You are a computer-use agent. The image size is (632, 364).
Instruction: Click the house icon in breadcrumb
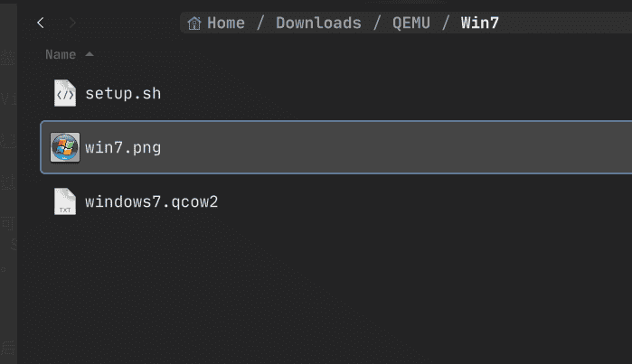194,23
